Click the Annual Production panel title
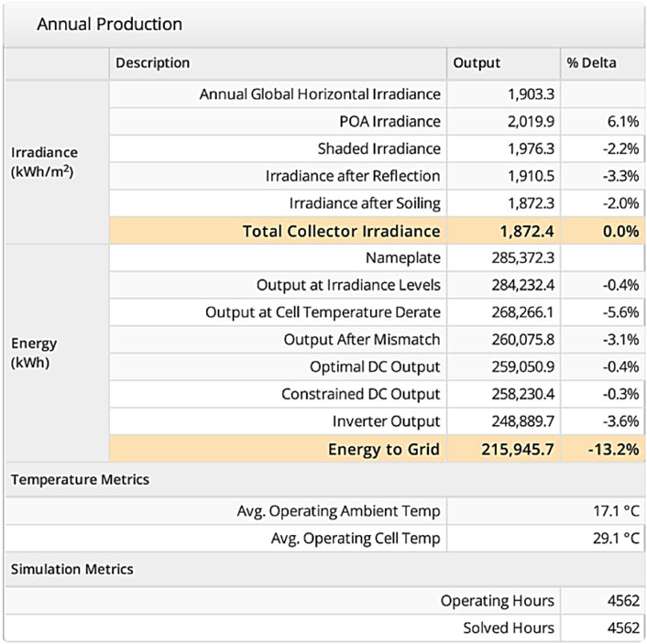The height and width of the screenshot is (644, 647). [109, 24]
